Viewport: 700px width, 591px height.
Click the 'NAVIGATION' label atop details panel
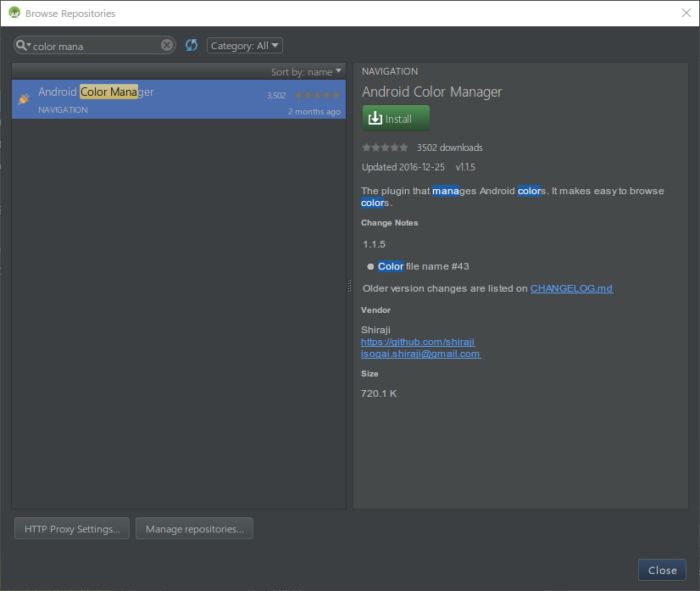pos(390,71)
